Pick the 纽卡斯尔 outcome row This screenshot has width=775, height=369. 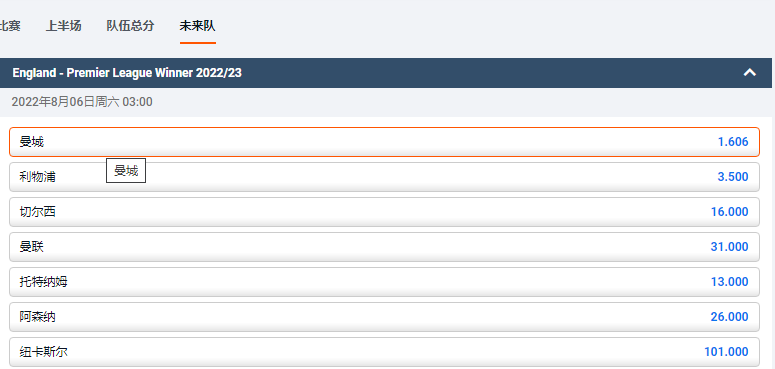[384, 352]
